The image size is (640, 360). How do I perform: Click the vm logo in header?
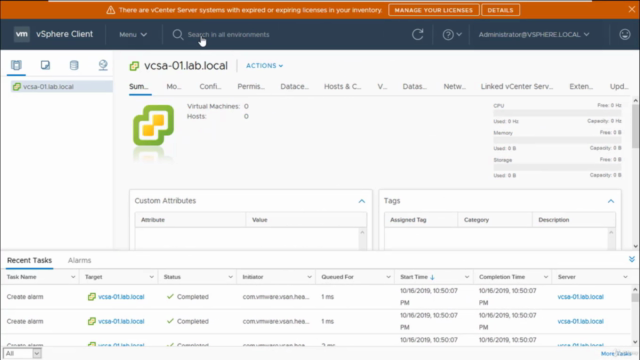[22, 34]
